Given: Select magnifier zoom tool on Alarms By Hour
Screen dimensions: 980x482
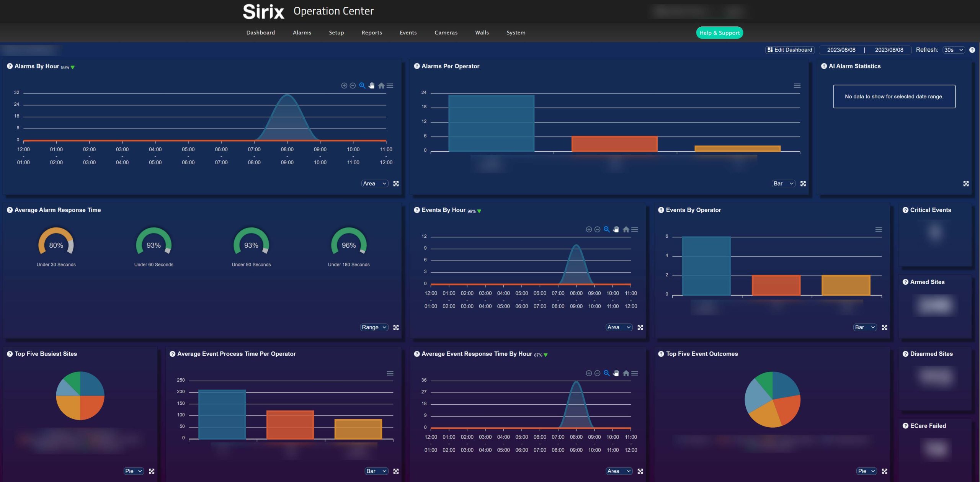Looking at the screenshot, I should click(362, 86).
